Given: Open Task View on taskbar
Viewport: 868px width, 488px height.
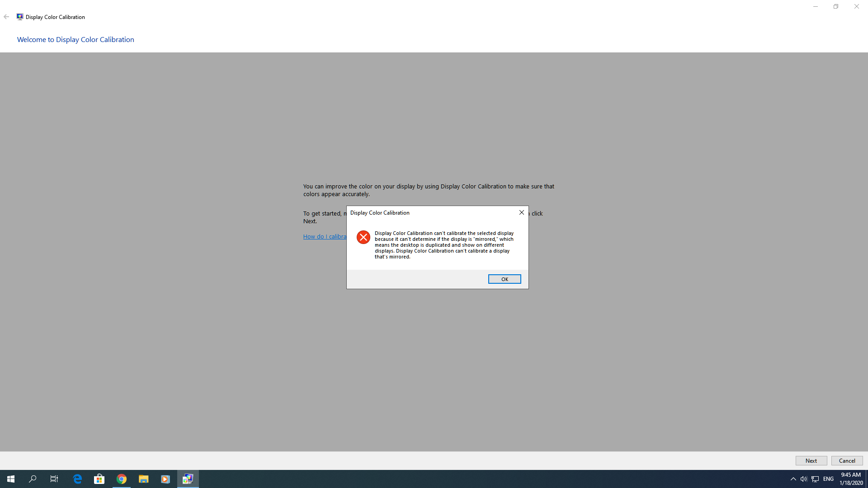Looking at the screenshot, I should 54,479.
